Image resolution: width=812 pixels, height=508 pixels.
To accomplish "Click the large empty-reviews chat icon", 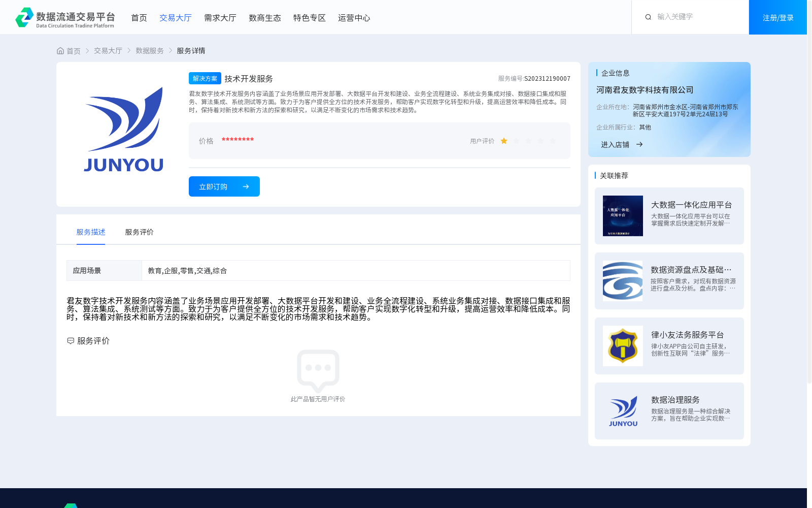I will coord(318,371).
